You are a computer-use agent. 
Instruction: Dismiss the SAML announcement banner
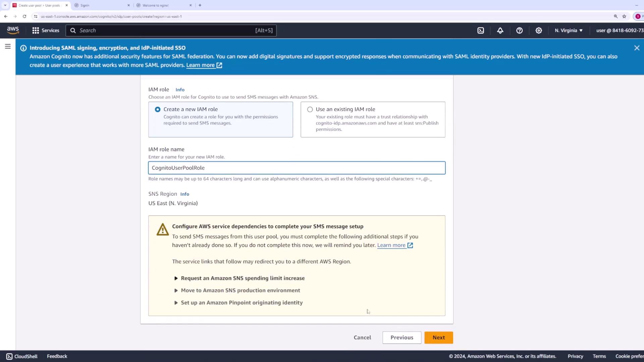pyautogui.click(x=637, y=48)
